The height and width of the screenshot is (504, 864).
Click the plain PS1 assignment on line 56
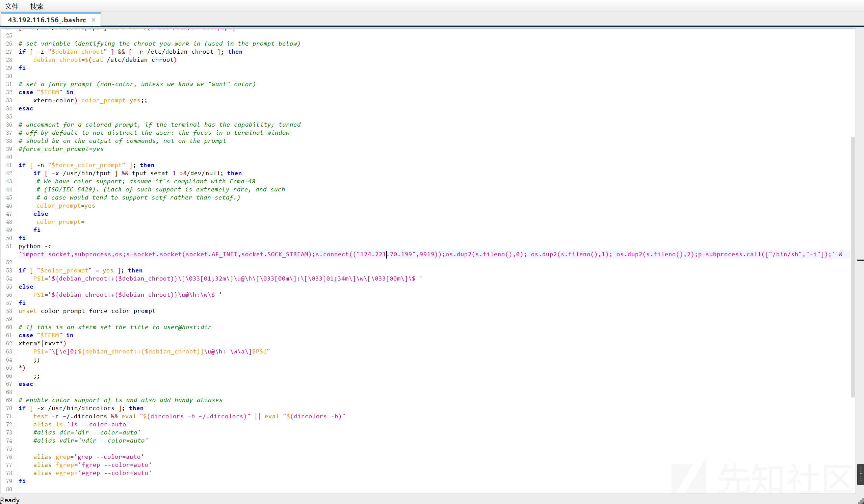pos(128,294)
